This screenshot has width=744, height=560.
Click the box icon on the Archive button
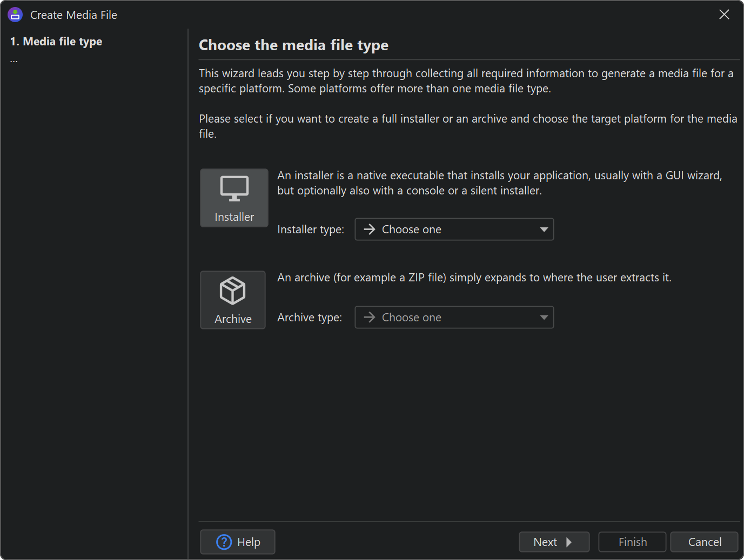233,291
